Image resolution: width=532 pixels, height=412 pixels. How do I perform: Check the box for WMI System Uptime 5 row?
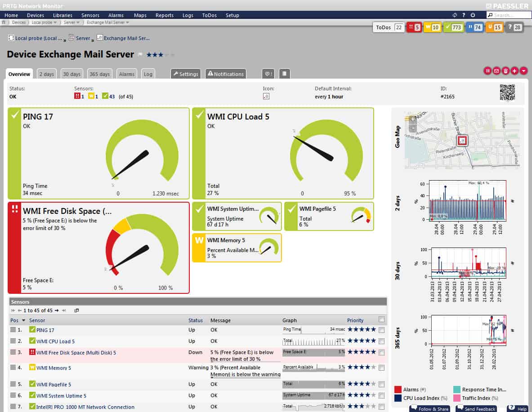coord(381,395)
